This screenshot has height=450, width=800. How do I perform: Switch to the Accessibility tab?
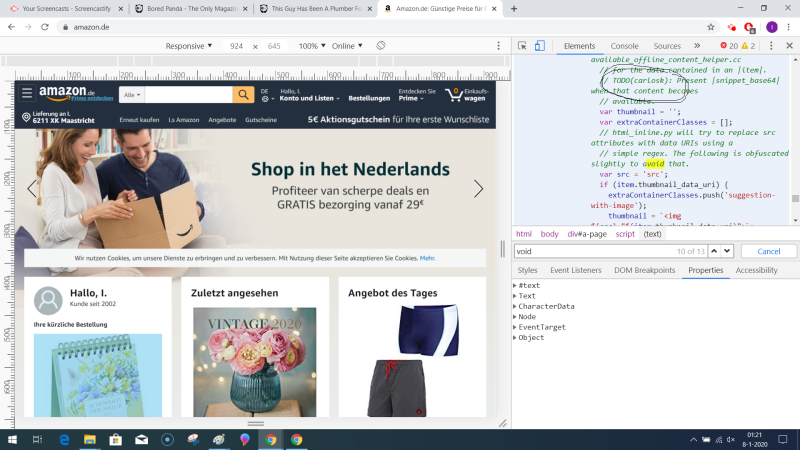(756, 270)
